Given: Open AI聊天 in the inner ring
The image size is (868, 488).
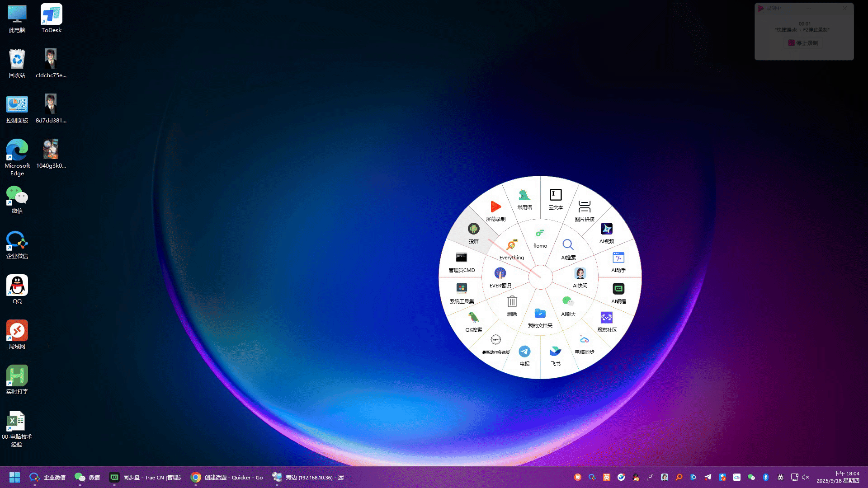Looking at the screenshot, I should point(568,306).
